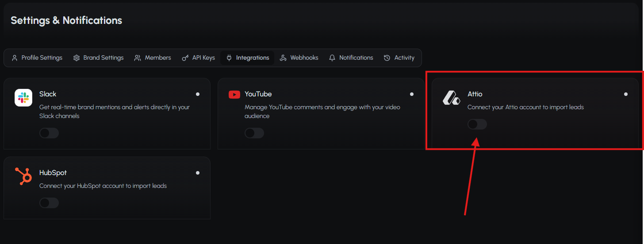Switch to the Webhooks tab
This screenshot has width=644, height=244.
click(299, 58)
